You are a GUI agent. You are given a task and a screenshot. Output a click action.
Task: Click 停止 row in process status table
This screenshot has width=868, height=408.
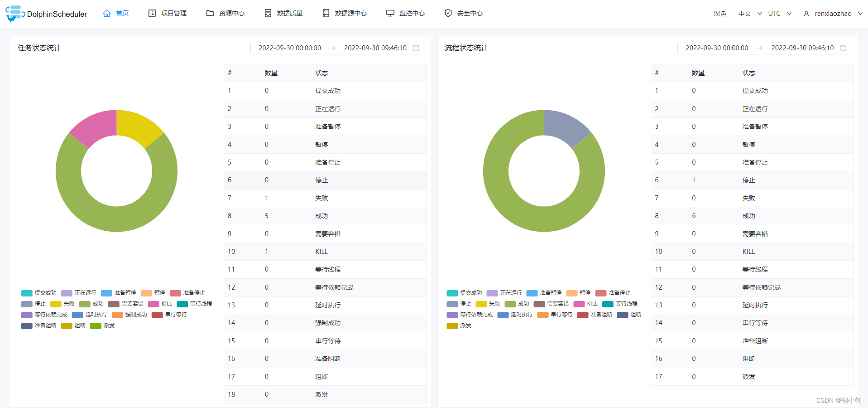[752, 180]
